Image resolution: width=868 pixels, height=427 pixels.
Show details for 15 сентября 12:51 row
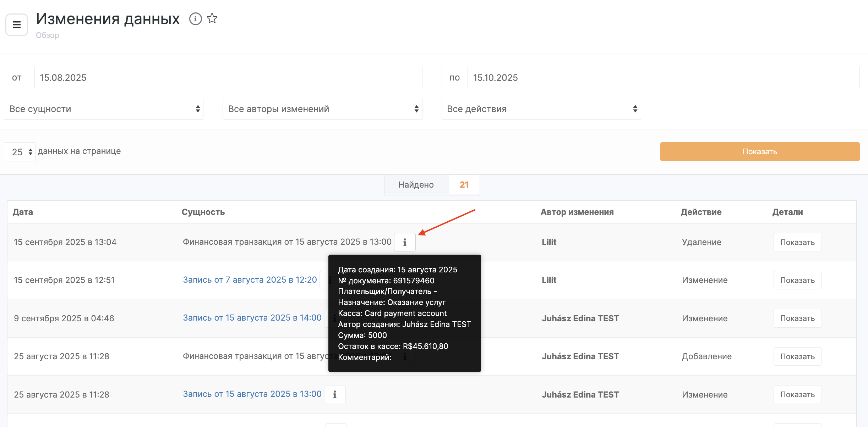pyautogui.click(x=797, y=280)
